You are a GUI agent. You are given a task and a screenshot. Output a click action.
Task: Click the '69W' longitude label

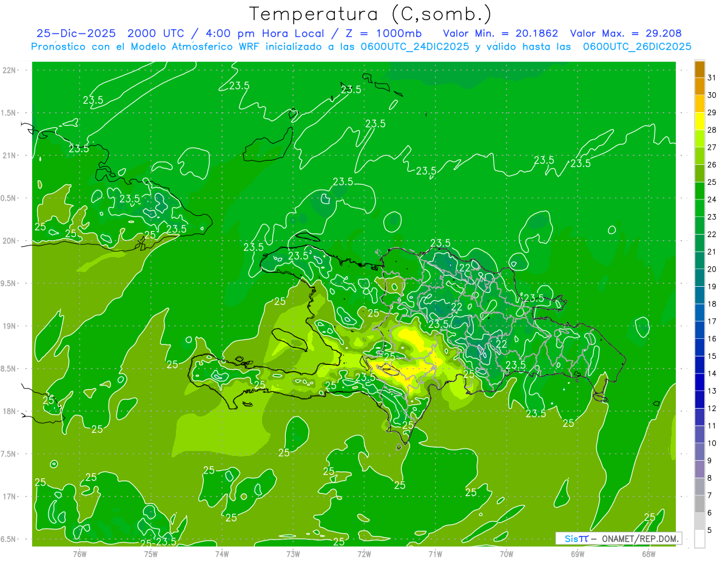pos(578,554)
